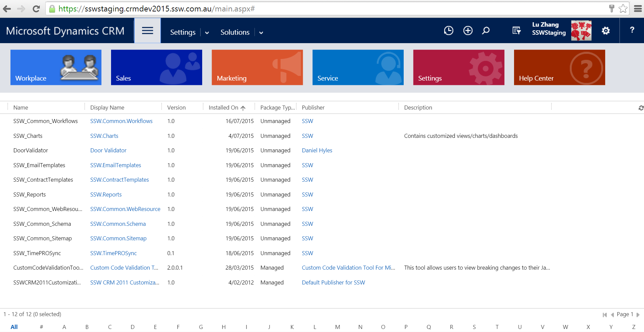The width and height of the screenshot is (644, 332).
Task: Open the Marketing tile
Action: point(257,67)
